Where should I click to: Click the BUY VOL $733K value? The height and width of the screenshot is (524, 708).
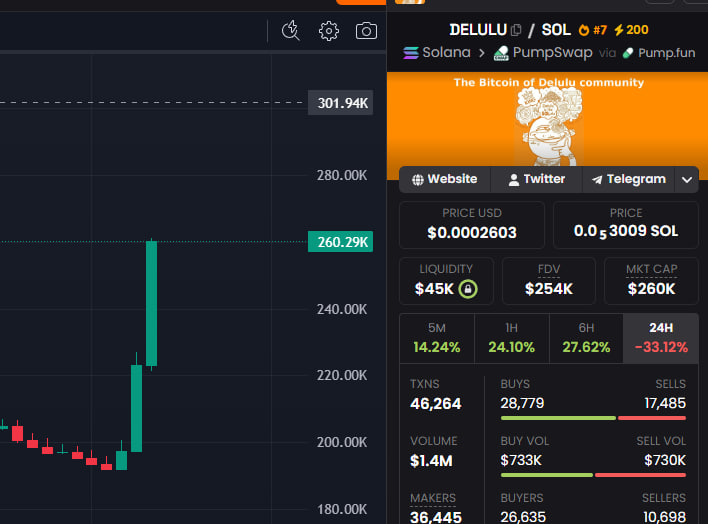tap(521, 460)
